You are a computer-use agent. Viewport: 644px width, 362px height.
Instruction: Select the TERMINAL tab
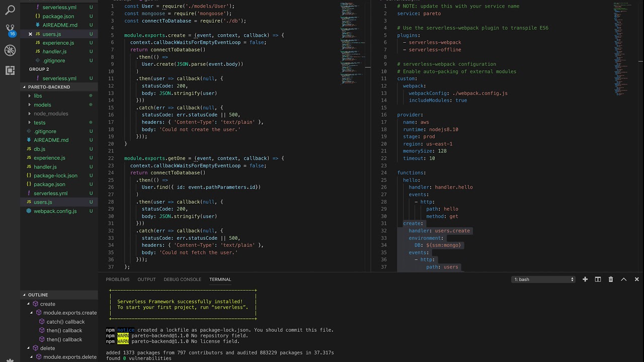220,280
